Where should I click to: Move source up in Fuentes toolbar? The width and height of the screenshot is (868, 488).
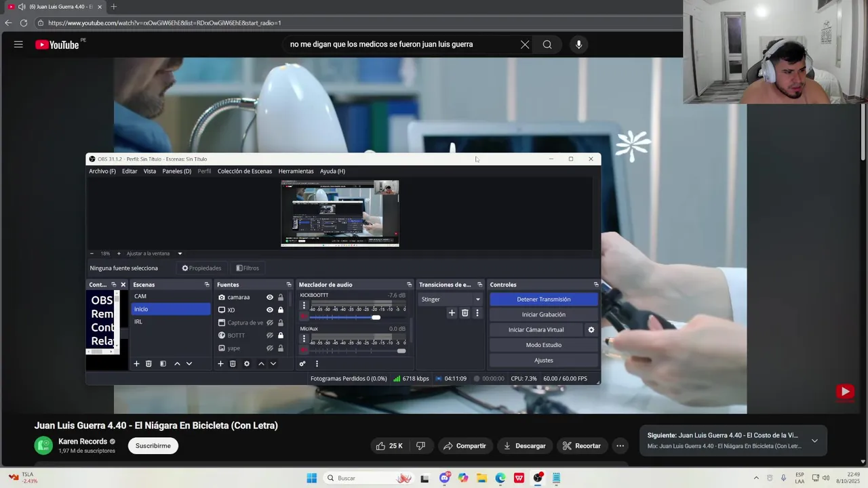pos(261,364)
